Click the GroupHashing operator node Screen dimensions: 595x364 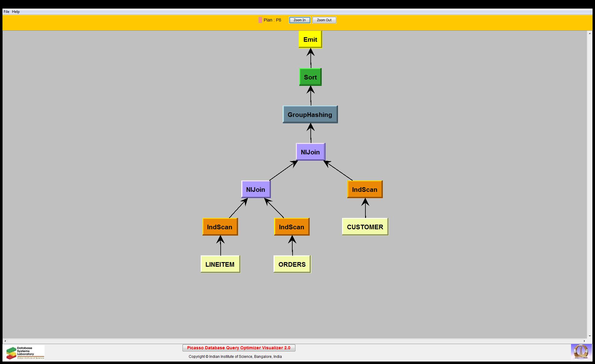[310, 114]
